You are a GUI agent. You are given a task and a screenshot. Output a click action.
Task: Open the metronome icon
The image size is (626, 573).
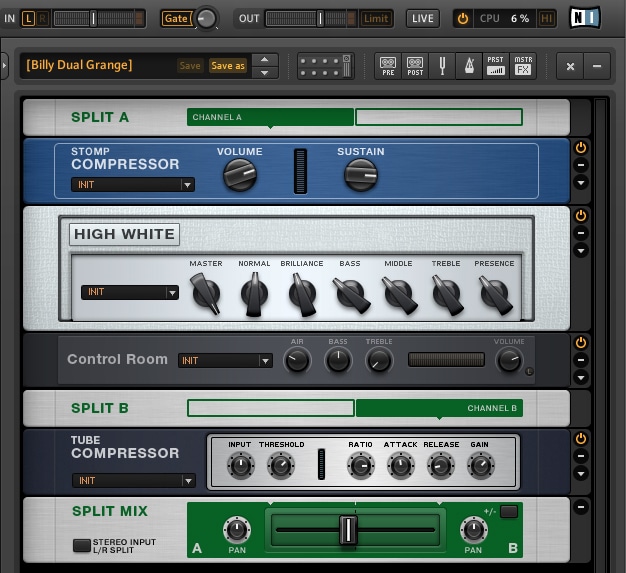click(469, 66)
